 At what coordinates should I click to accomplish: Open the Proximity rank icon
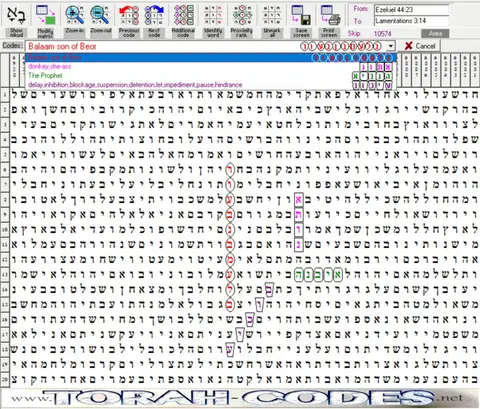tap(242, 15)
